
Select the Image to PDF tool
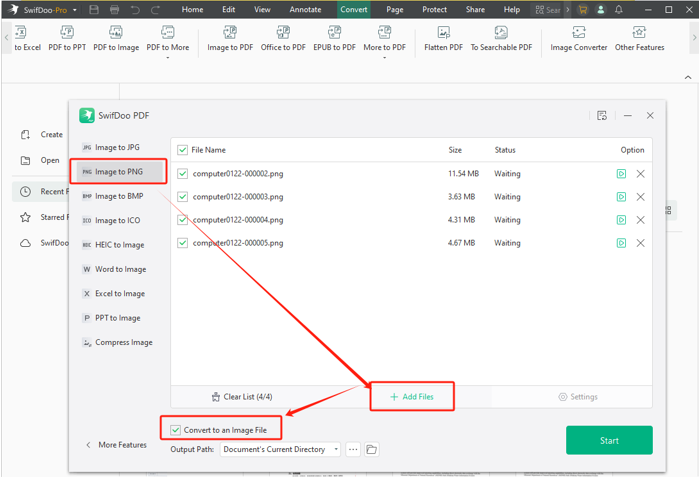coord(230,38)
